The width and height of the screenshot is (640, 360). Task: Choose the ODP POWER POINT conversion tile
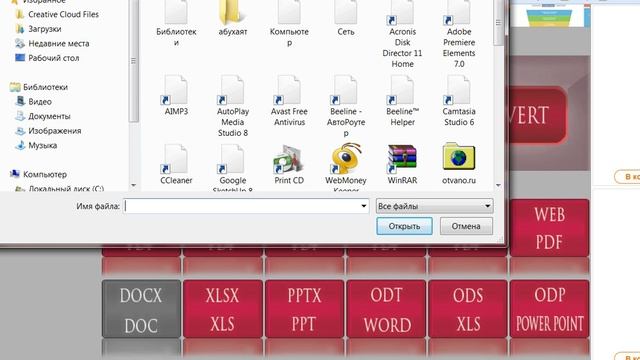point(549,309)
